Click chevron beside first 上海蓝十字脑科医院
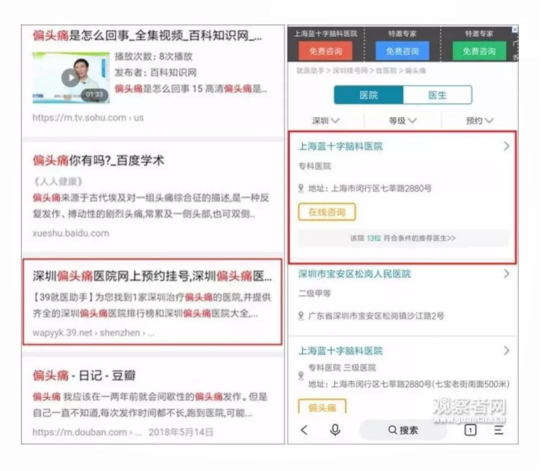This screenshot has width=546, height=471. pyautogui.click(x=507, y=146)
